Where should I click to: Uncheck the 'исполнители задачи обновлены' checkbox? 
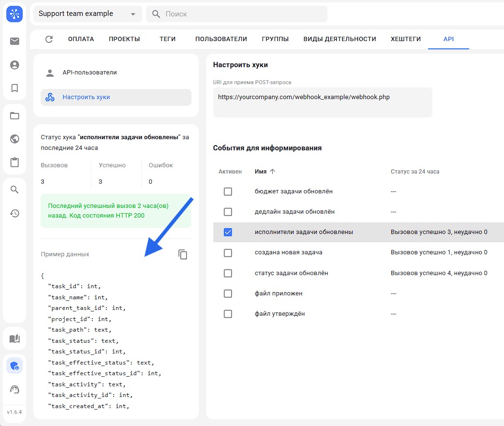pyautogui.click(x=228, y=232)
